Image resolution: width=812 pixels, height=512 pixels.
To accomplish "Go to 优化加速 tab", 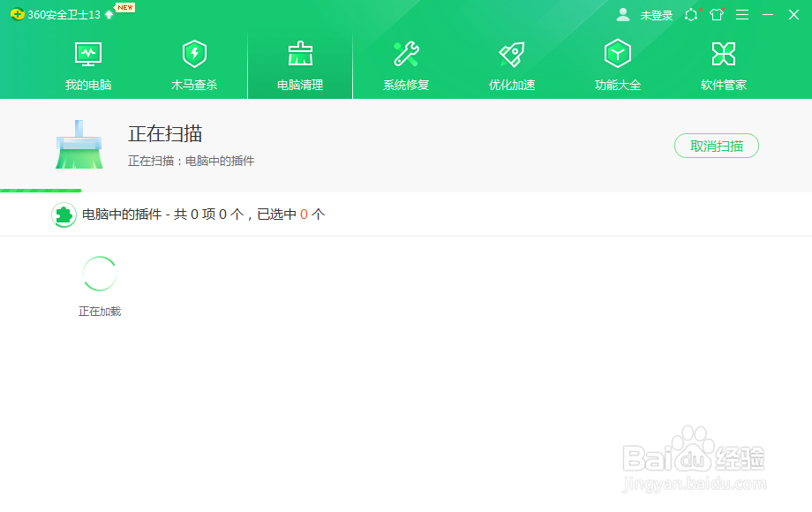I will 512,65.
